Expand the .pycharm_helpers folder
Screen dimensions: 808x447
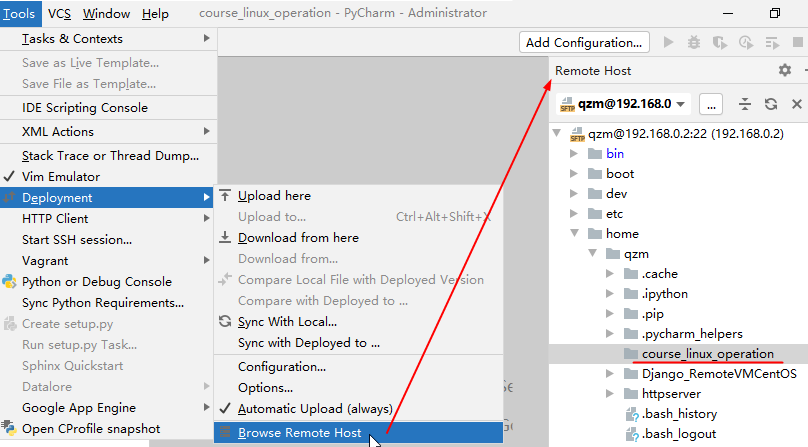(x=610, y=334)
